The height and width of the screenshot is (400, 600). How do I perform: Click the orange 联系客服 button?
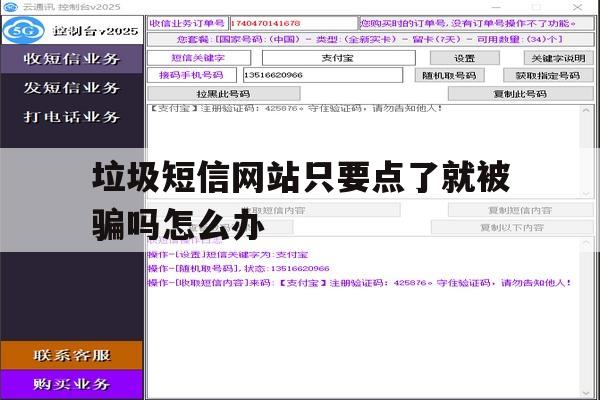pyautogui.click(x=72, y=356)
